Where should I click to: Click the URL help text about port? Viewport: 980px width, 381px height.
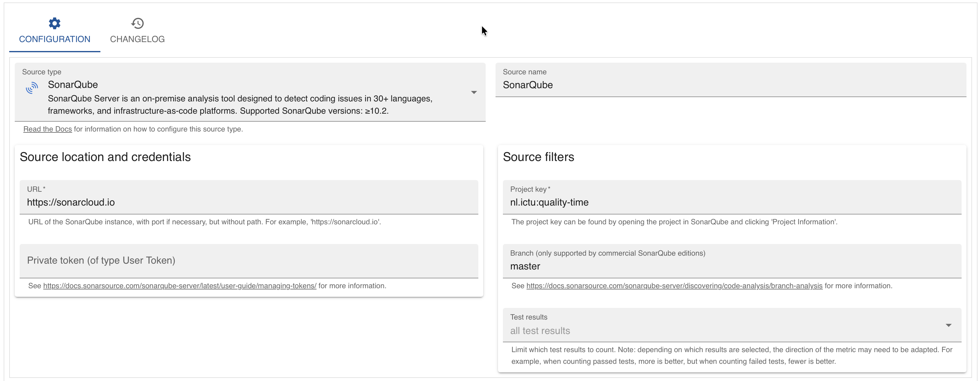(205, 222)
